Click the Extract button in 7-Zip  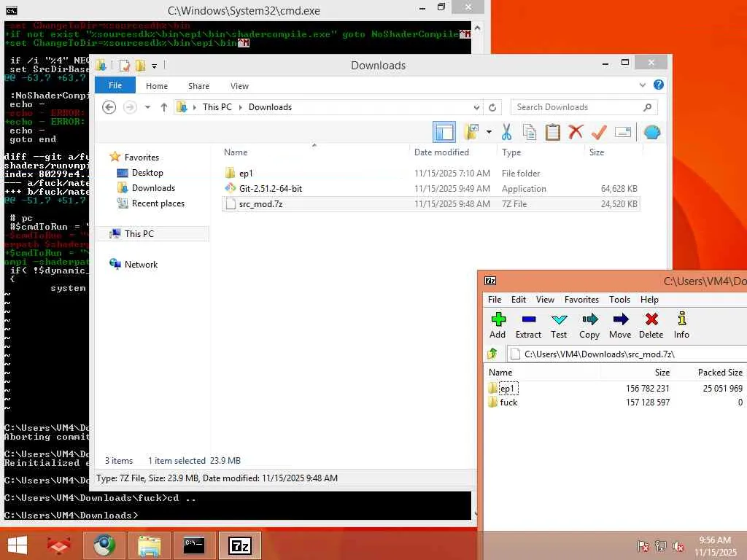coord(528,326)
